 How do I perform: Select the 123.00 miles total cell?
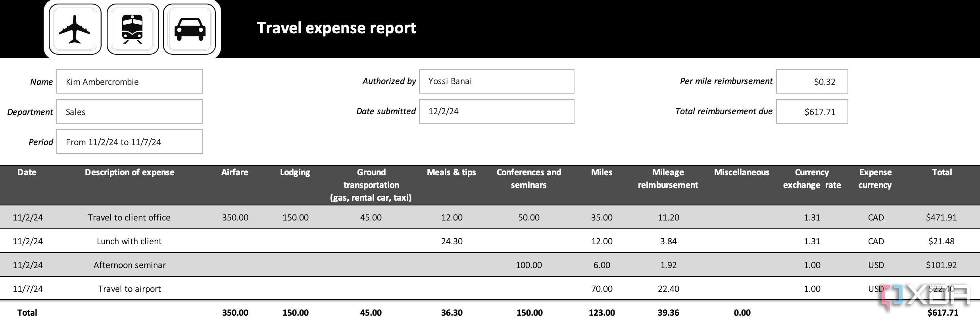[602, 312]
